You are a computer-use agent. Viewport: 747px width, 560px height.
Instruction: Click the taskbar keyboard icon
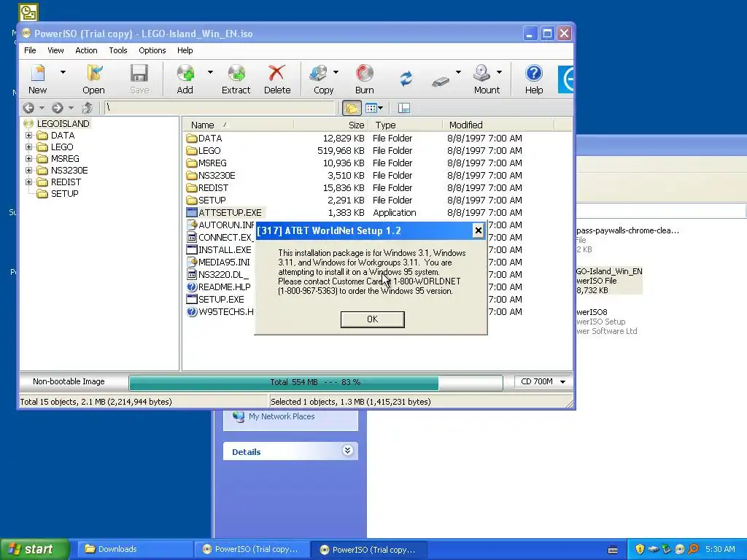pos(613,550)
